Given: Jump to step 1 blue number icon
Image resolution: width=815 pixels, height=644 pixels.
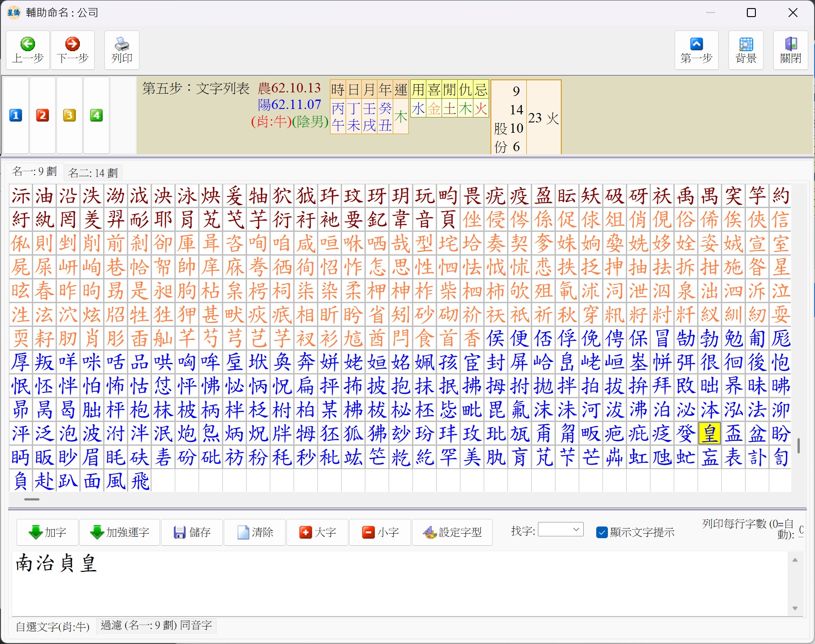Looking at the screenshot, I should 16,116.
